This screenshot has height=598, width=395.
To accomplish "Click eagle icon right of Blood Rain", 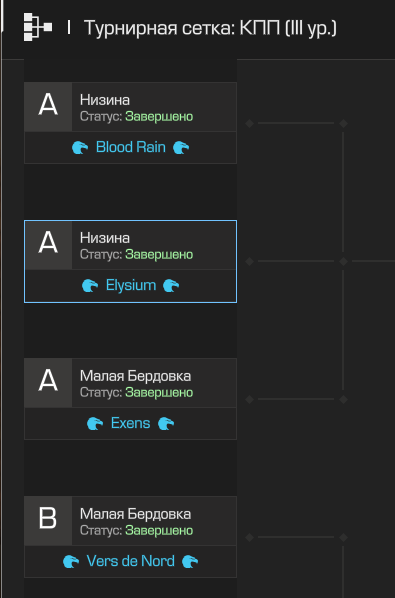I will 181,148.
